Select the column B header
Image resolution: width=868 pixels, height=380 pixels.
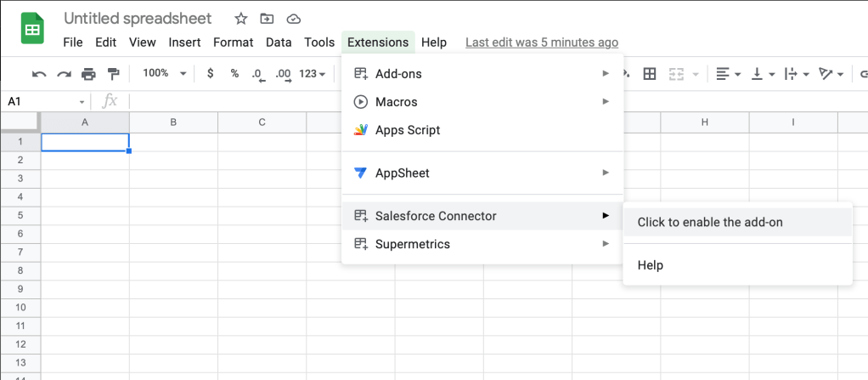click(173, 122)
